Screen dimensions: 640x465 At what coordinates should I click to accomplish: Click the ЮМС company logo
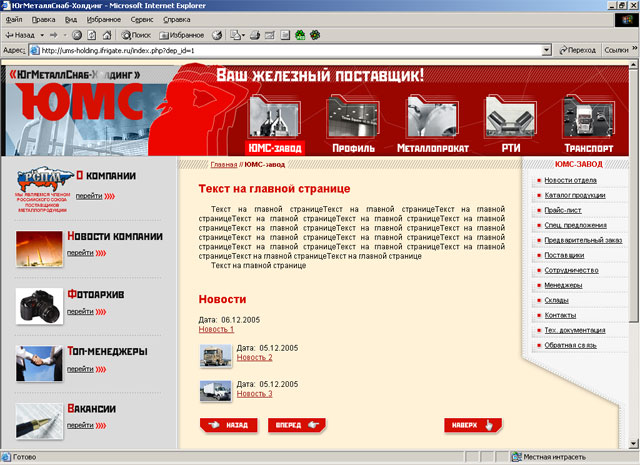pyautogui.click(x=81, y=104)
